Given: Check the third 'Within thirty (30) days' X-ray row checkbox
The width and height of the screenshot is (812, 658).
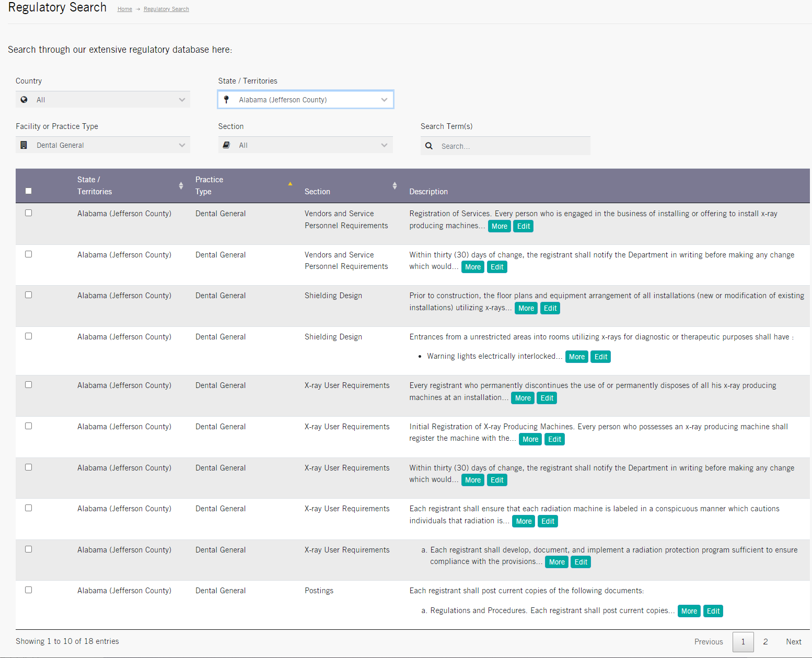Looking at the screenshot, I should pos(29,467).
